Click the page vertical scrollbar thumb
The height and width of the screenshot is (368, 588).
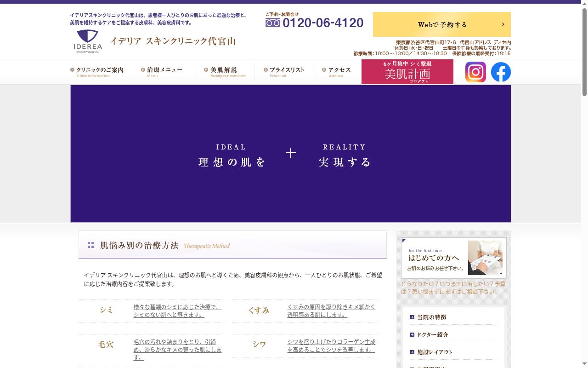coord(584,52)
